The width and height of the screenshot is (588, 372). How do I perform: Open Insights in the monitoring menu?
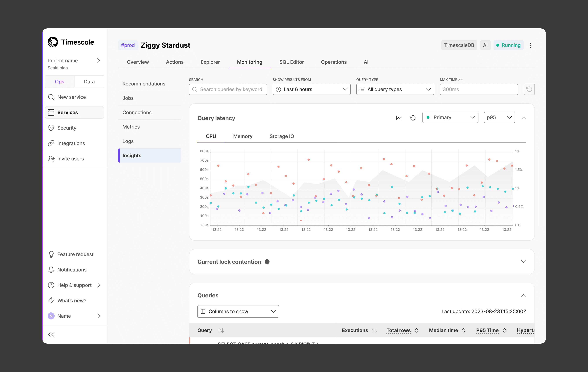point(149,156)
